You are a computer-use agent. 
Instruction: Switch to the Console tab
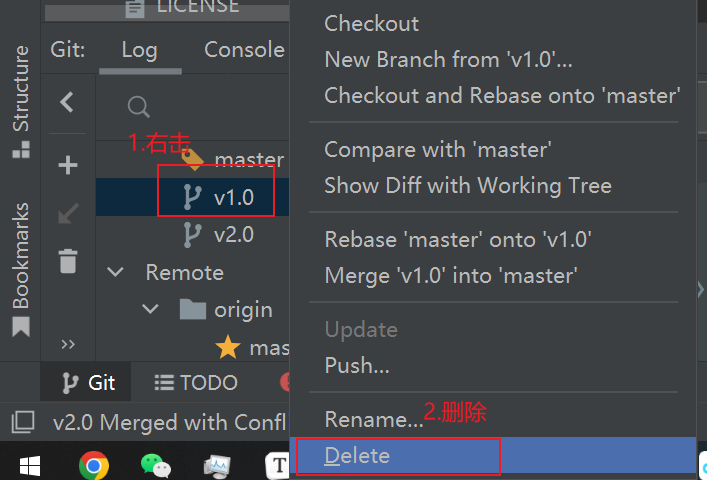click(244, 50)
